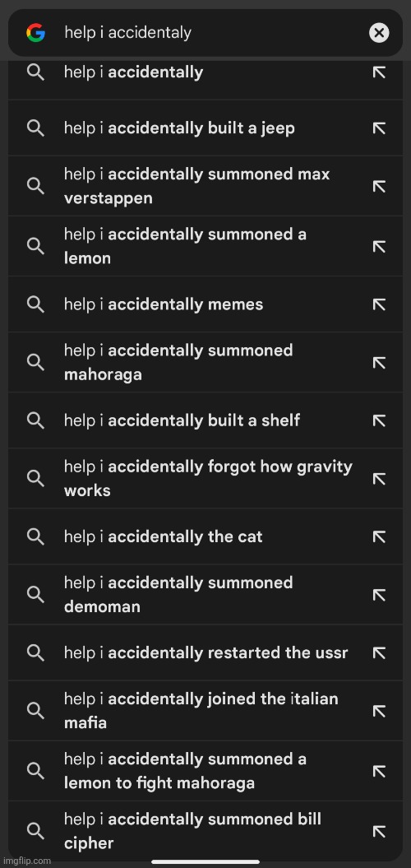Fill query arrow for 'summoned bill cipher'
The image size is (411, 868).
[379, 832]
